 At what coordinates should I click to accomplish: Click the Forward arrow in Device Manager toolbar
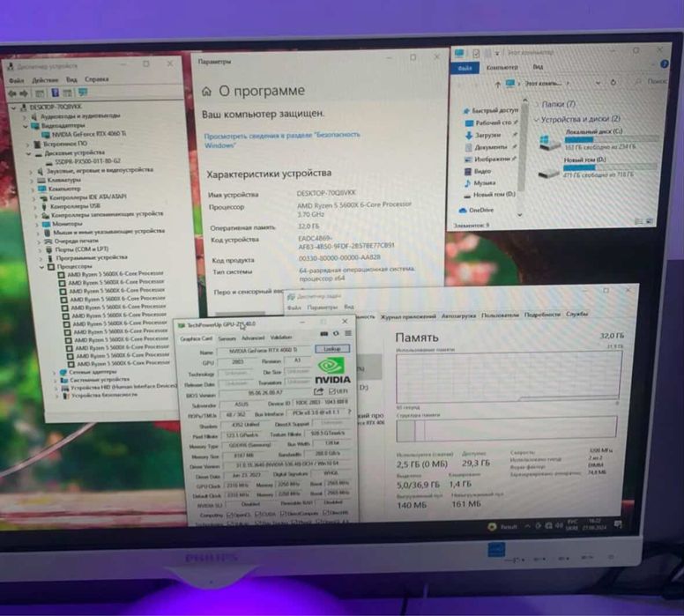(x=24, y=93)
